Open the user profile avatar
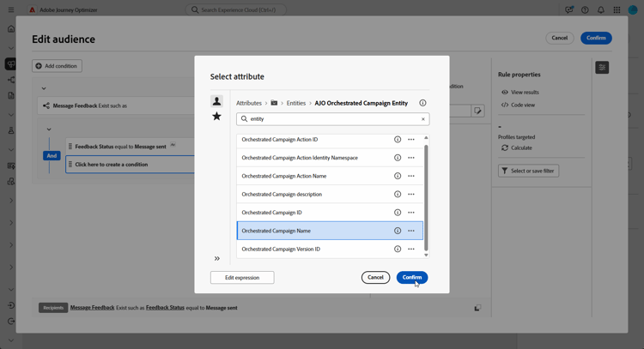 (x=633, y=9)
